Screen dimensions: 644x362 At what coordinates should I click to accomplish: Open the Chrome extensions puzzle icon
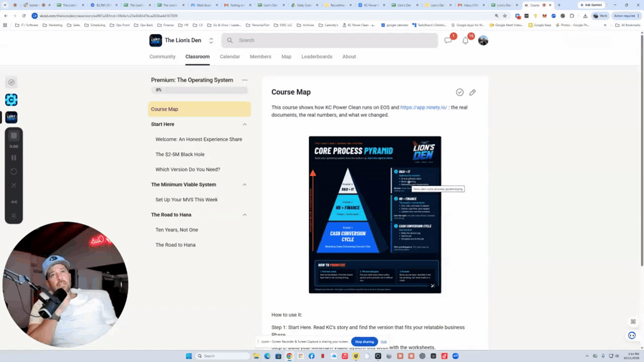572,16
